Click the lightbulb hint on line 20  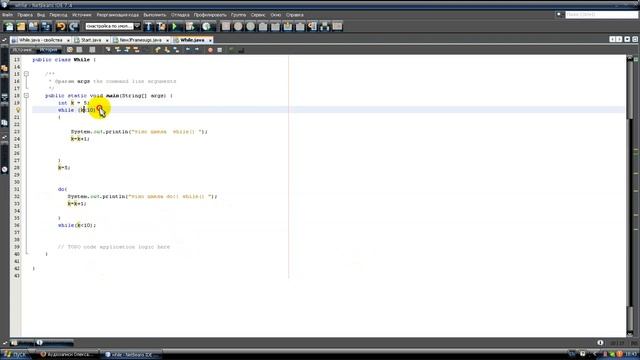pos(18,110)
